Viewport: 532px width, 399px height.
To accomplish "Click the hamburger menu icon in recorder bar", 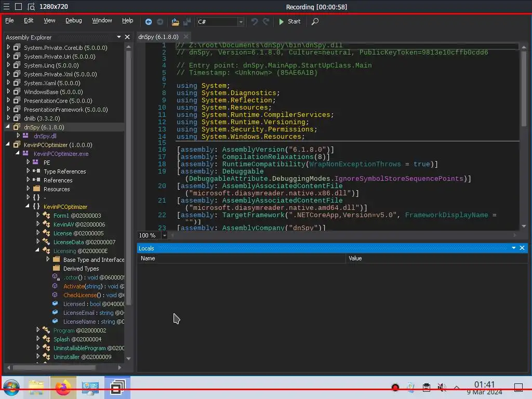I will [x=6, y=6].
